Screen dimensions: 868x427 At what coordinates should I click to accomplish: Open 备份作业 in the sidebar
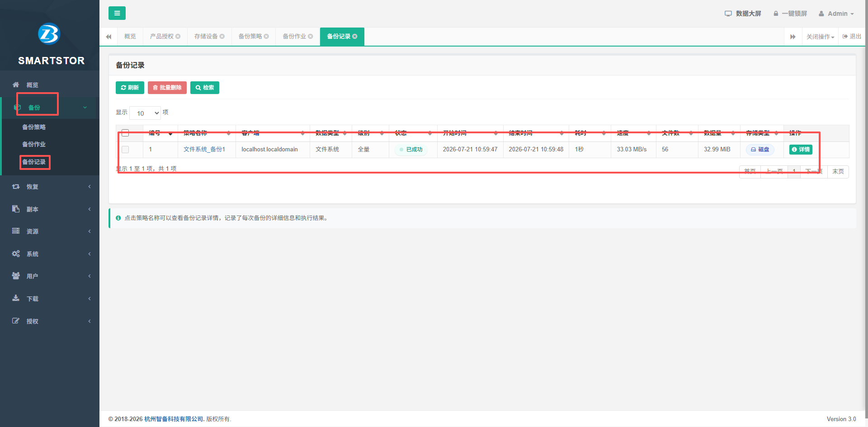34,144
